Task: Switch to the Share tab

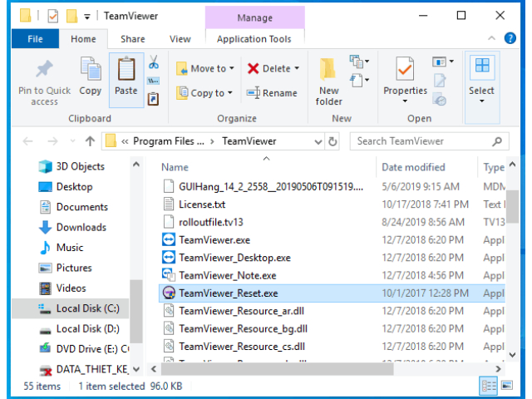Action: click(x=133, y=39)
